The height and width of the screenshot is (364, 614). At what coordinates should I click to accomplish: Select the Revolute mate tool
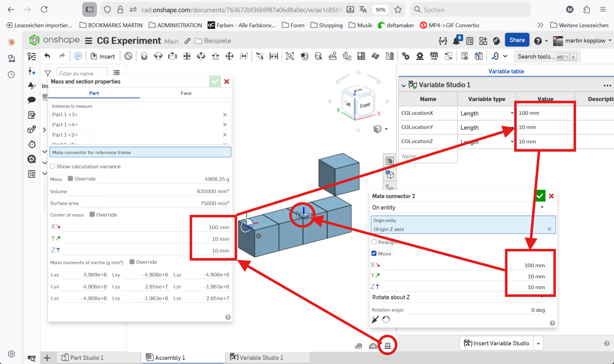(x=158, y=56)
